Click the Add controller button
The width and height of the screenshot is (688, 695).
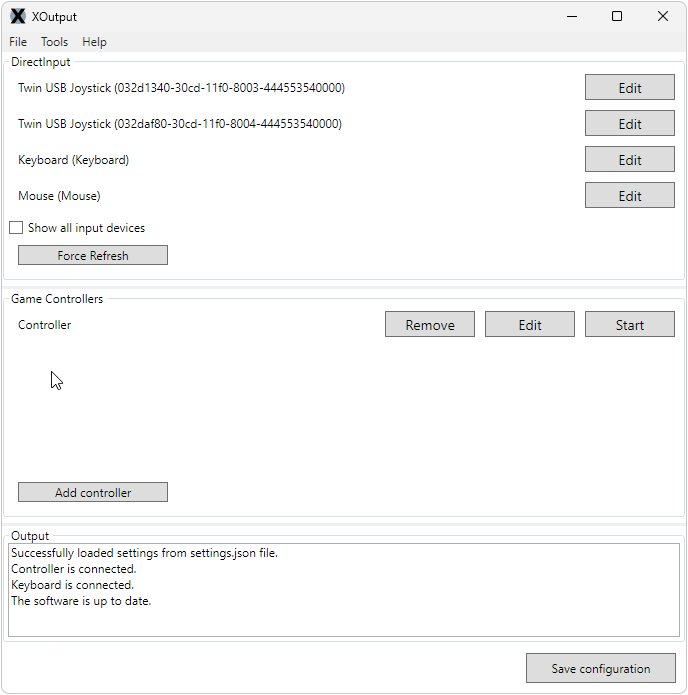click(93, 492)
